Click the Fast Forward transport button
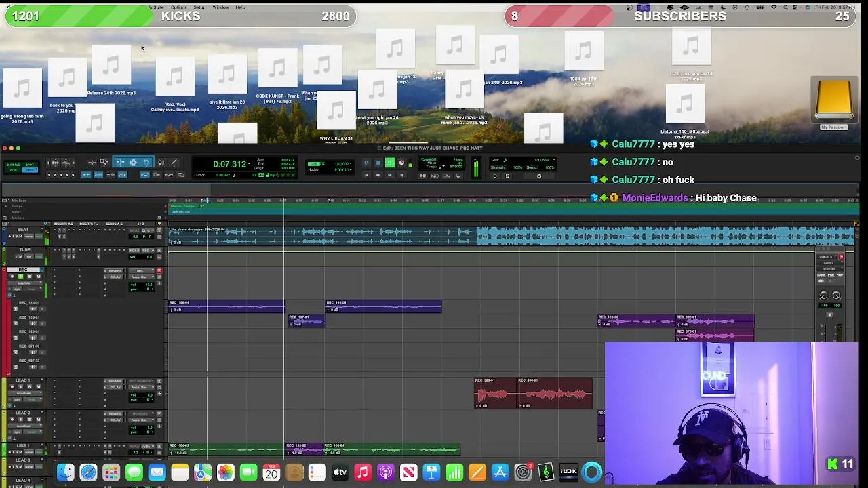The width and height of the screenshot is (868, 488). tap(390, 175)
